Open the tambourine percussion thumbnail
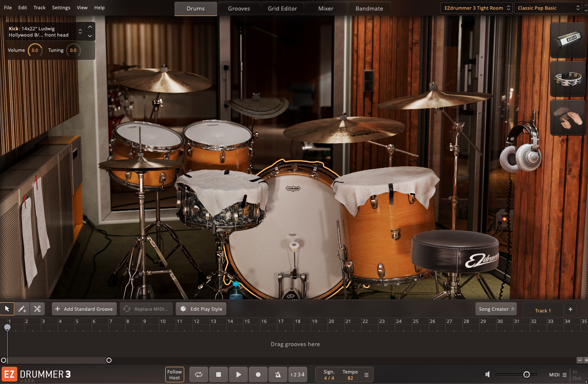Viewport: 588px width, 384px height. [x=568, y=79]
